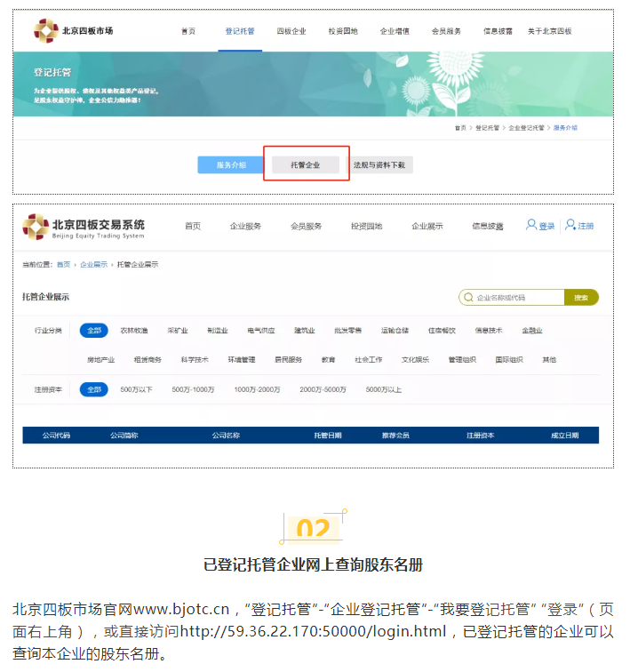630x672 pixels.
Task: Click the 北京四板交易系统 logo
Action: point(84,227)
